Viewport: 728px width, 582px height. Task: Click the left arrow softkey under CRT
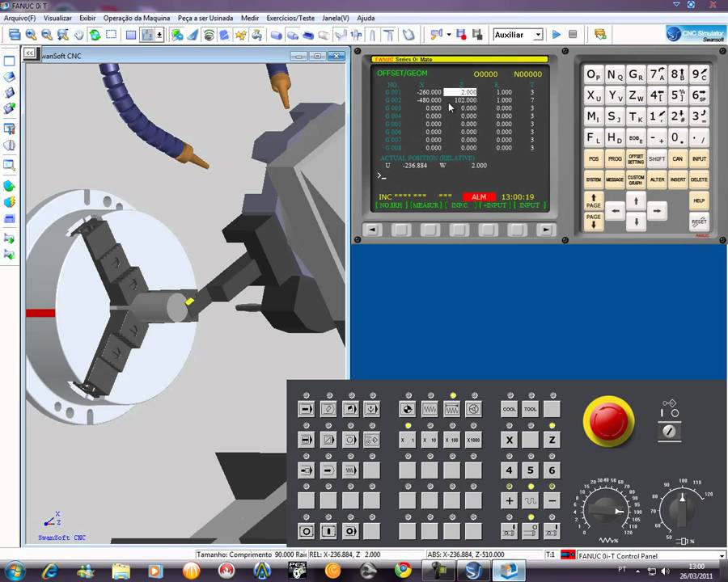(x=372, y=230)
